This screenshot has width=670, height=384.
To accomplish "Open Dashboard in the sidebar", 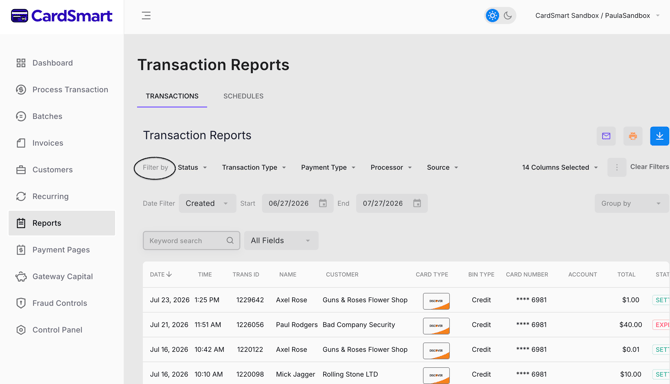I will (62, 63).
